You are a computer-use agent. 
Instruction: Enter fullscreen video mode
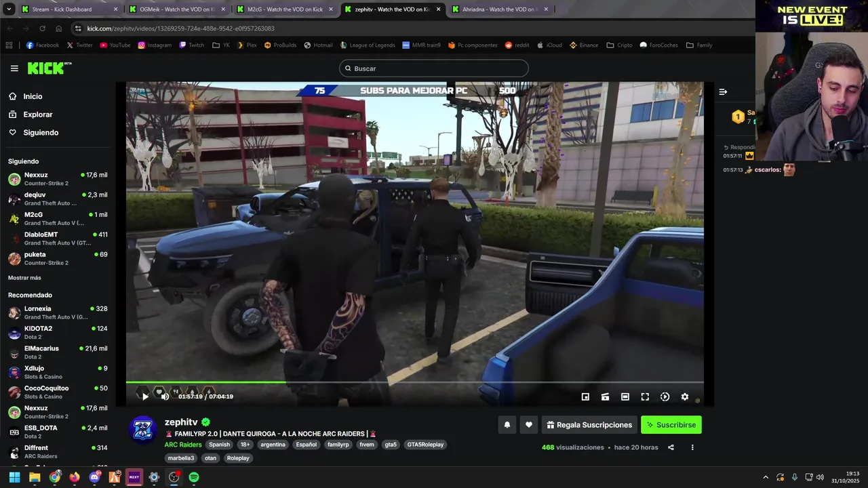645,396
